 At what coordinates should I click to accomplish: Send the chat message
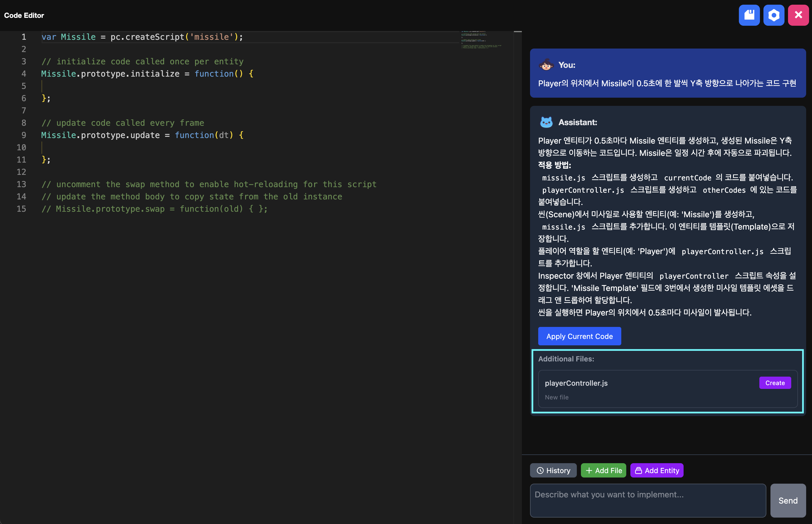click(788, 501)
